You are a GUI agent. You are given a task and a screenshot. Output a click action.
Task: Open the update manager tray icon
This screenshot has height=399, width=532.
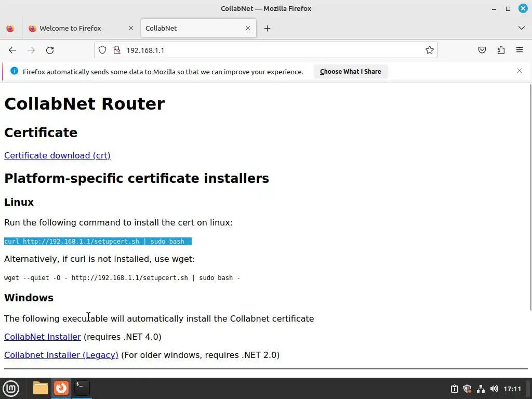[x=454, y=389]
